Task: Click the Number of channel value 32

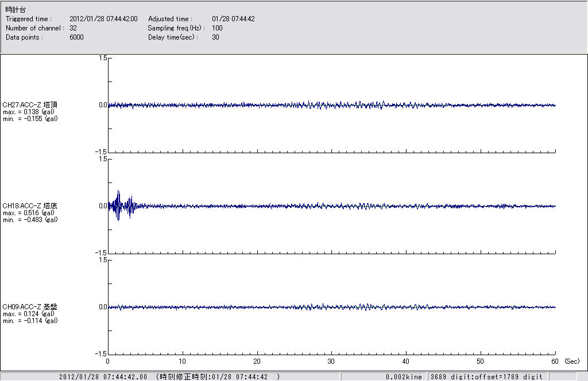Action: (x=73, y=28)
